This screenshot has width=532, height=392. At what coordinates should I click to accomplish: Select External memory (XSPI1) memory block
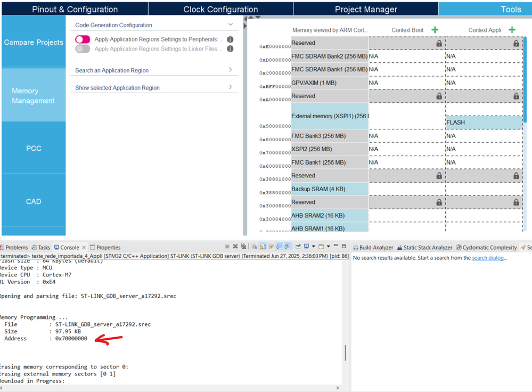330,116
